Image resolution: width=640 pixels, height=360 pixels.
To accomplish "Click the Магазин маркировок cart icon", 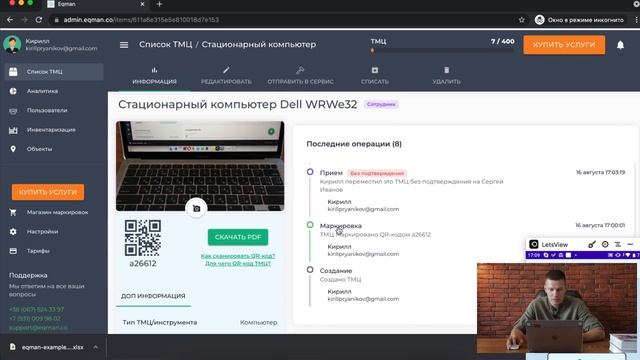I will (x=13, y=212).
